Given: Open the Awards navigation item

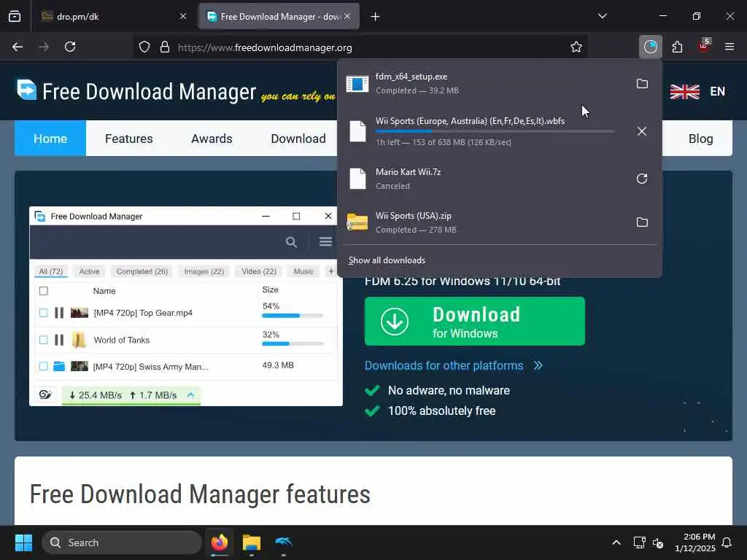Looking at the screenshot, I should [x=212, y=139].
